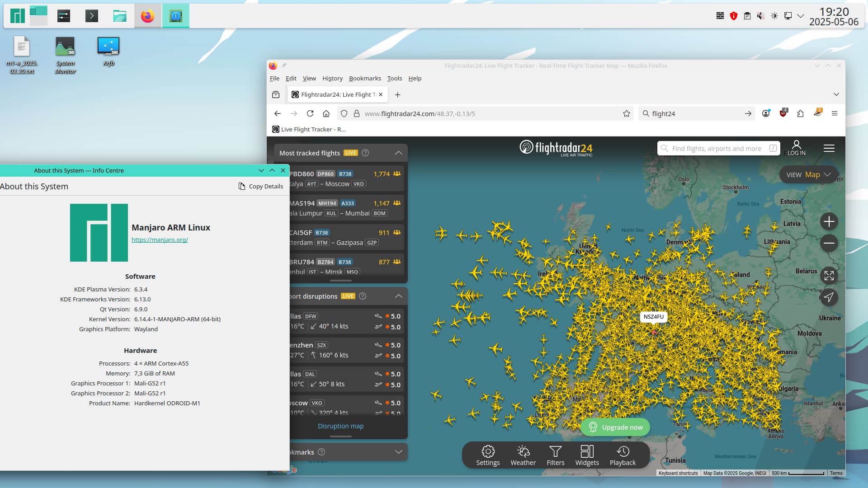
Task: Open the Disruption map link
Action: point(340,426)
